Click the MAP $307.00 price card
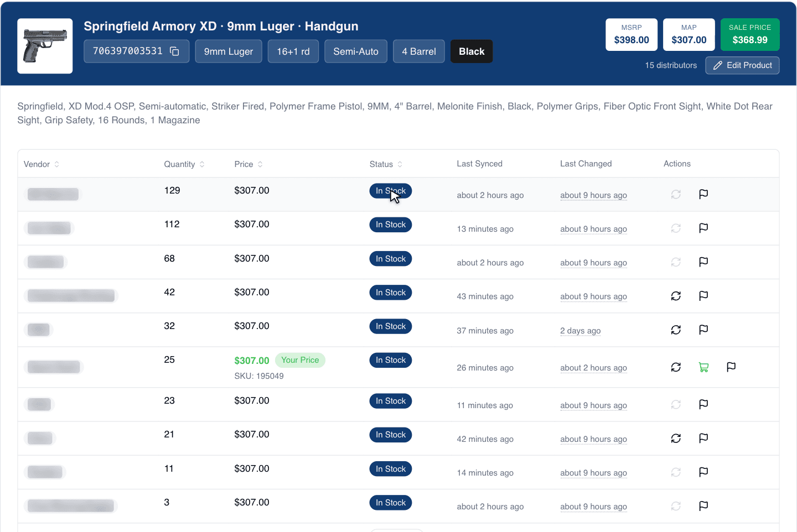 click(x=689, y=35)
